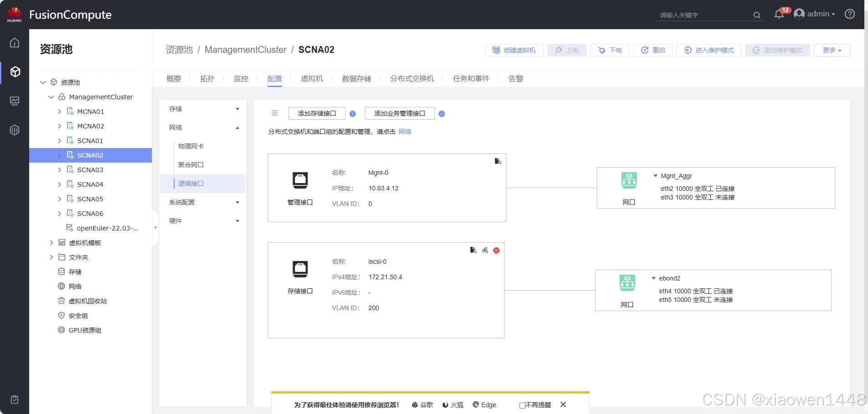Click the red delete icon on iscsi-0 card
Image resolution: width=868 pixels, height=414 pixels.
496,250
